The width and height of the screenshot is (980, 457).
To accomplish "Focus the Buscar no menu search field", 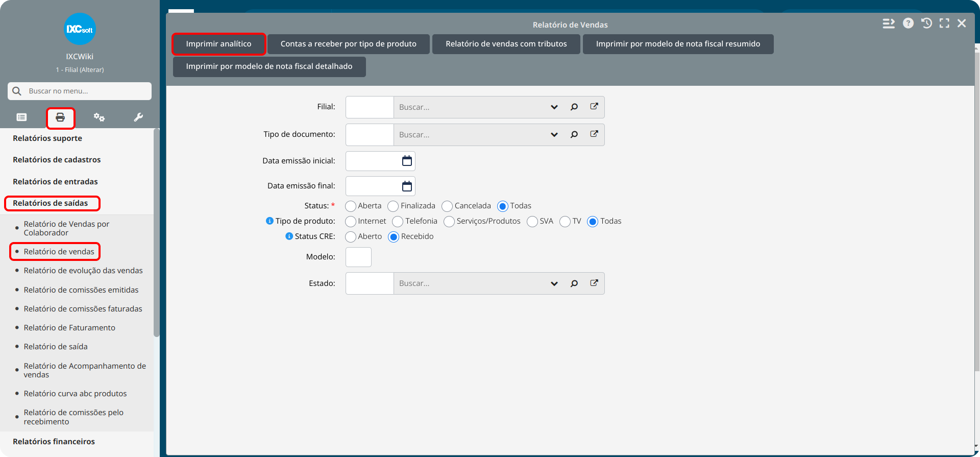I will (80, 91).
